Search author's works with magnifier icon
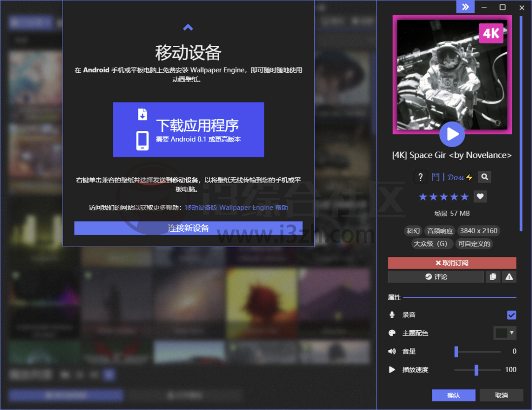This screenshot has height=410, width=532. (485, 177)
